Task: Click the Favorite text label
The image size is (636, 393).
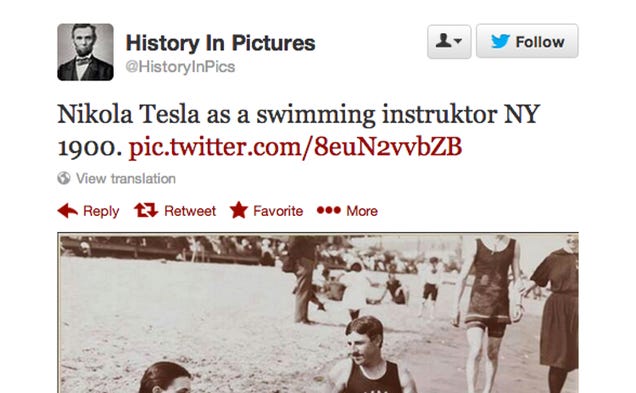Action: pos(278,211)
